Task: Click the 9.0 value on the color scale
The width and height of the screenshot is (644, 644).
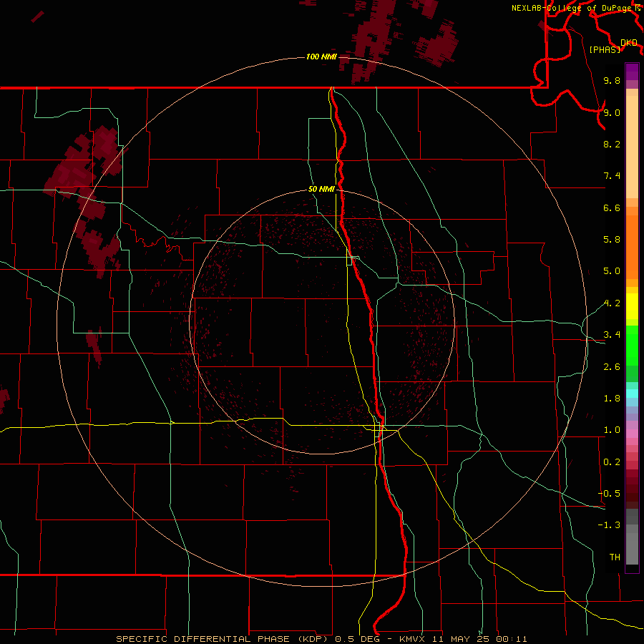Action: coord(612,112)
